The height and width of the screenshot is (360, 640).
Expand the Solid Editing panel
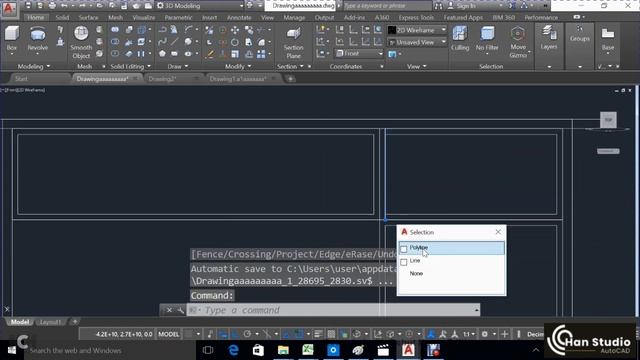pyautogui.click(x=130, y=66)
